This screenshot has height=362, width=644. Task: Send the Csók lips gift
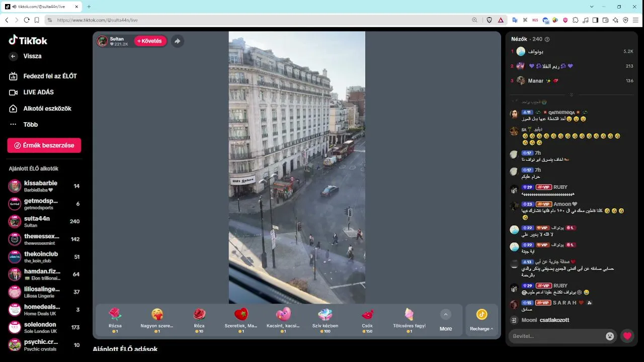coord(367,320)
